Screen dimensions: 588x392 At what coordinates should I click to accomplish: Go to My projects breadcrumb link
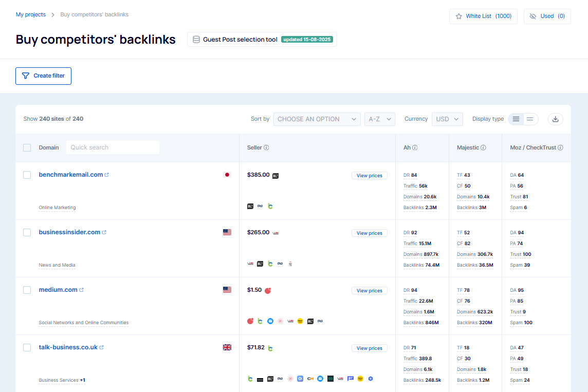pos(31,14)
